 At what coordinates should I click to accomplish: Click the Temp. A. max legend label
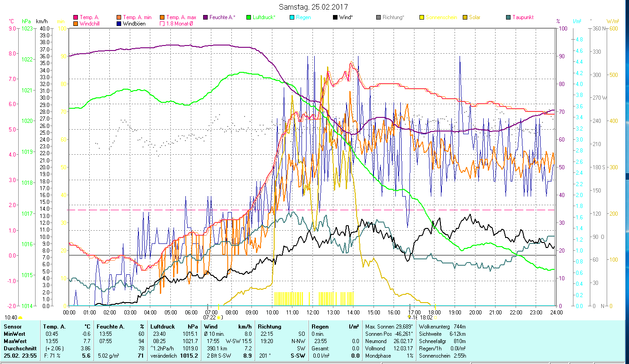[181, 17]
